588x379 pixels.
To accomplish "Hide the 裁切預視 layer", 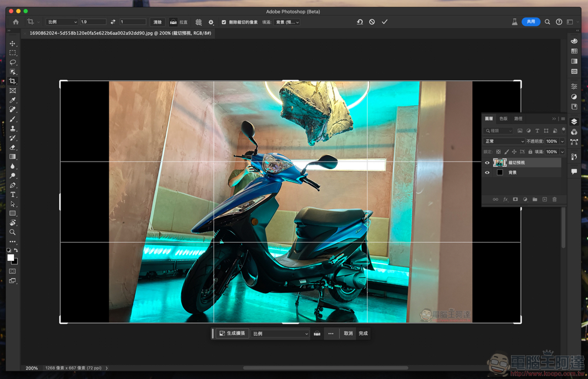I will pos(487,163).
